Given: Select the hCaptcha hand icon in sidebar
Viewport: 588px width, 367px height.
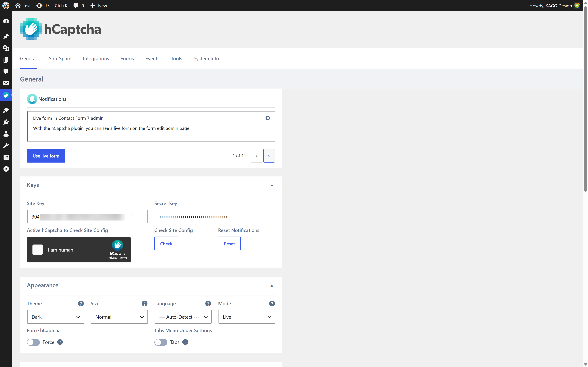Looking at the screenshot, I should tap(6, 95).
